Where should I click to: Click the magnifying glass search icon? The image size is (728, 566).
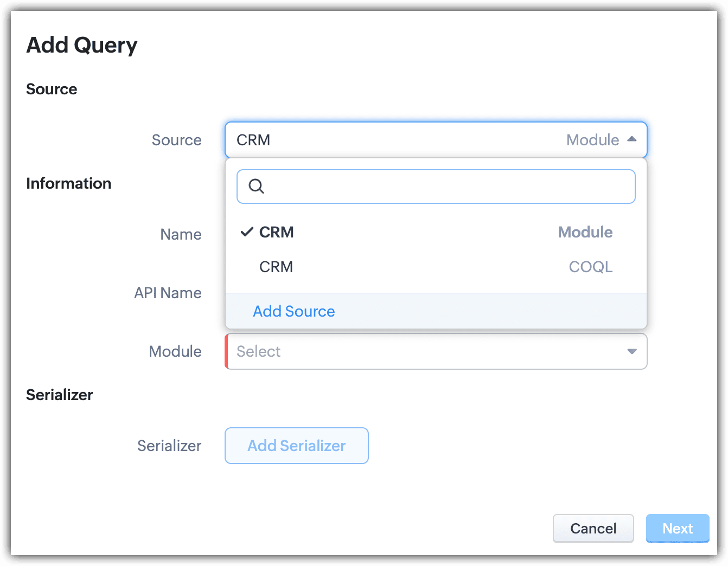tap(256, 186)
